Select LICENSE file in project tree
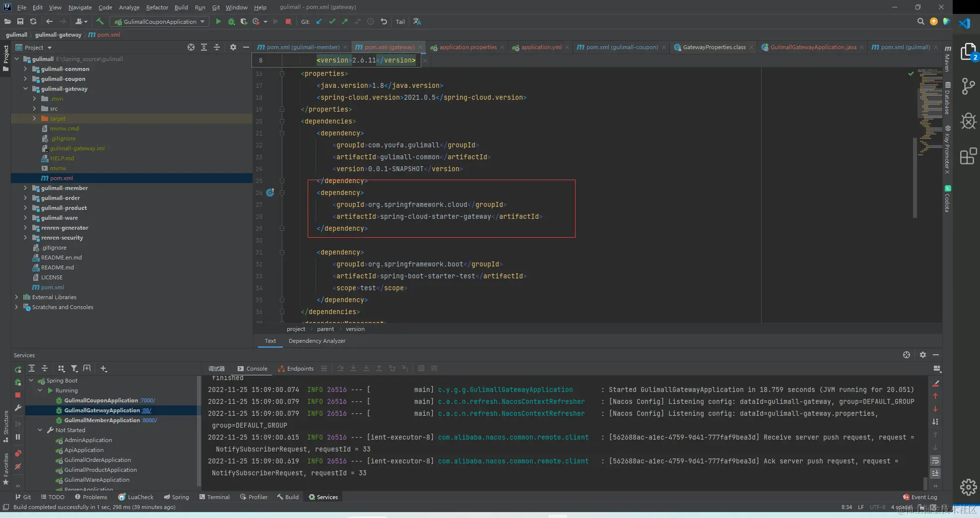980x518 pixels. pos(52,277)
